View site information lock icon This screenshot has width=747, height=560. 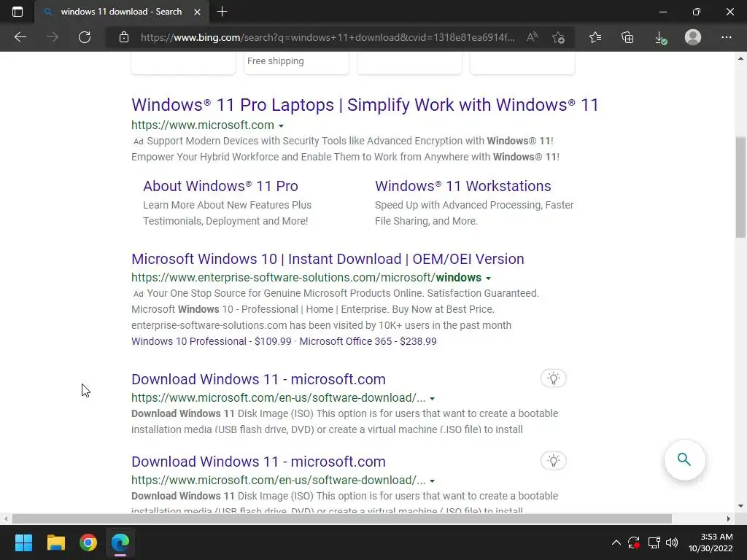pos(124,37)
